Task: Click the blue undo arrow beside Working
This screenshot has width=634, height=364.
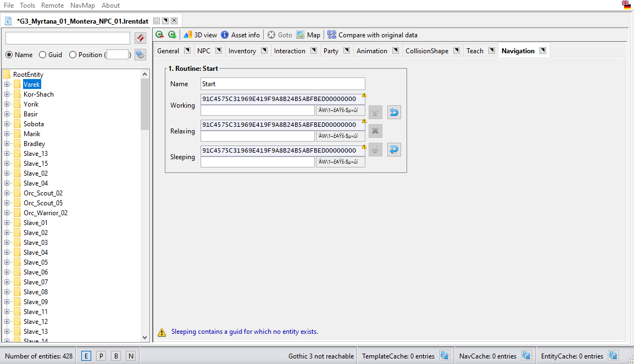Action: [x=394, y=113]
